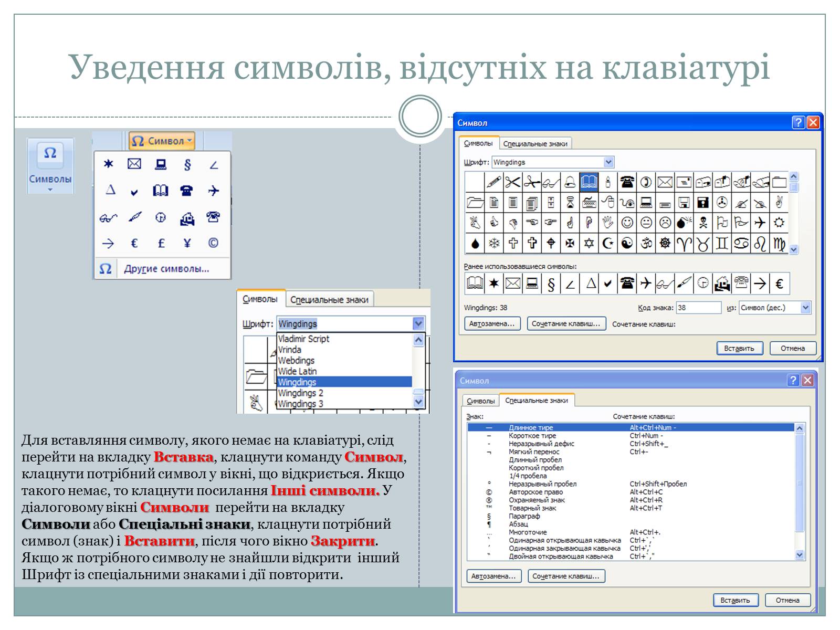The image size is (840, 630).
Task: Select the scissors symbol in Wingdings grid
Action: coord(512,182)
